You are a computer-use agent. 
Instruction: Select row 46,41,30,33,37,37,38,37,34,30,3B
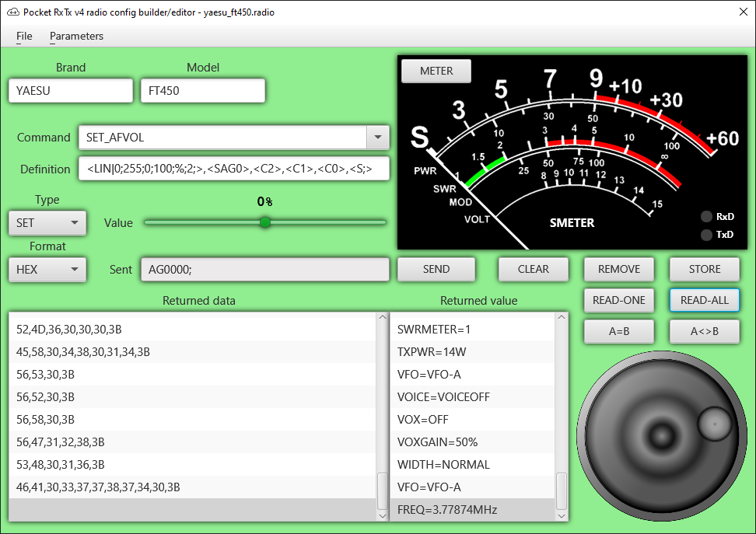point(192,487)
